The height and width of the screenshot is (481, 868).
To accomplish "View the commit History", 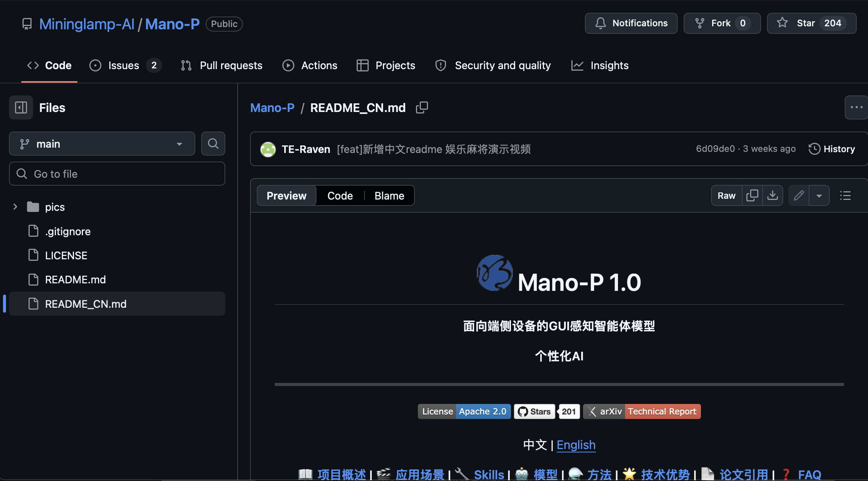I will [x=831, y=149].
